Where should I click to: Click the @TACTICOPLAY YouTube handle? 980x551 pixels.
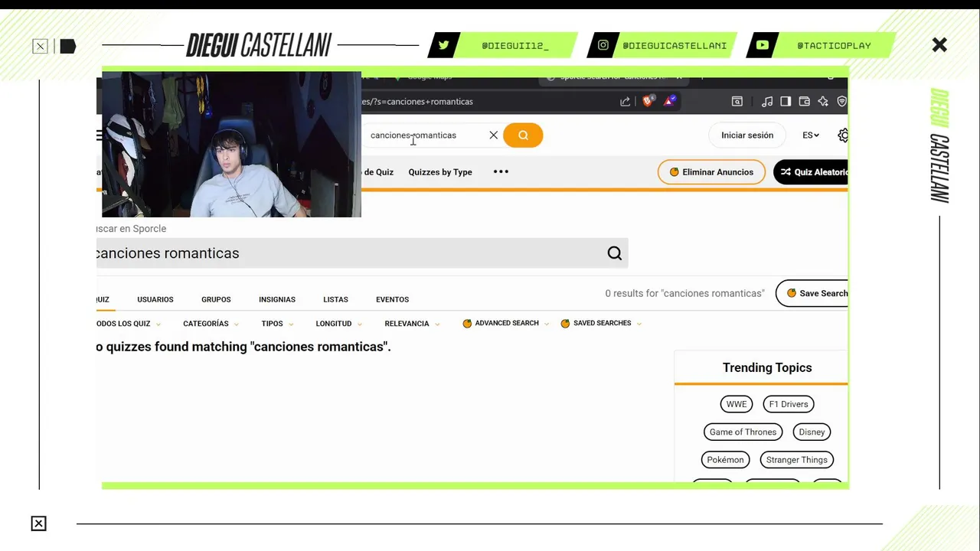834,46
